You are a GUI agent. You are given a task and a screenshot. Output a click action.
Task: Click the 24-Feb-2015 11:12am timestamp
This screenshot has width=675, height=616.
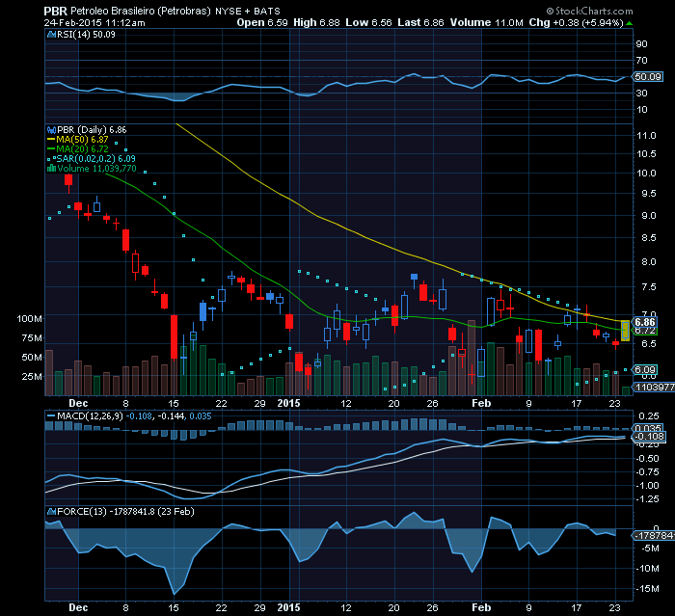click(x=94, y=23)
